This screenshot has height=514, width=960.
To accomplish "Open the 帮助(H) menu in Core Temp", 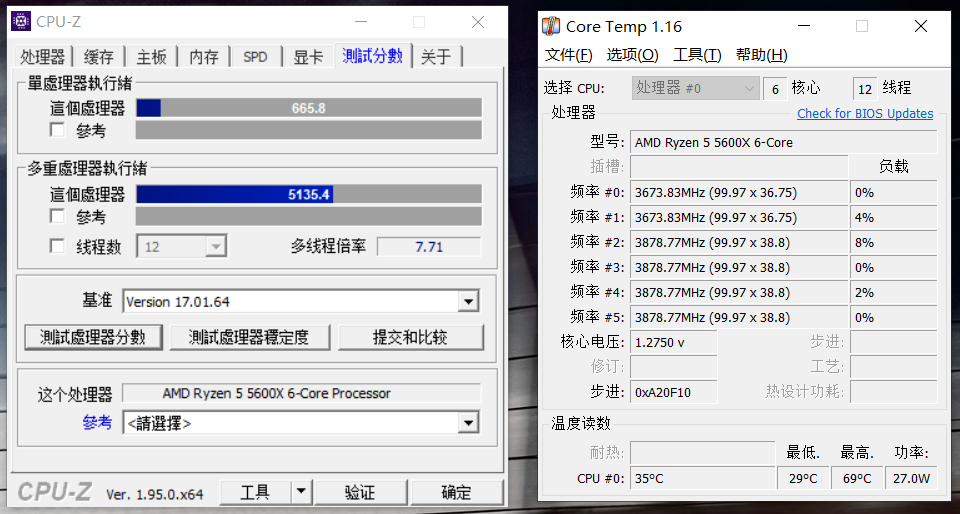I will click(x=762, y=55).
